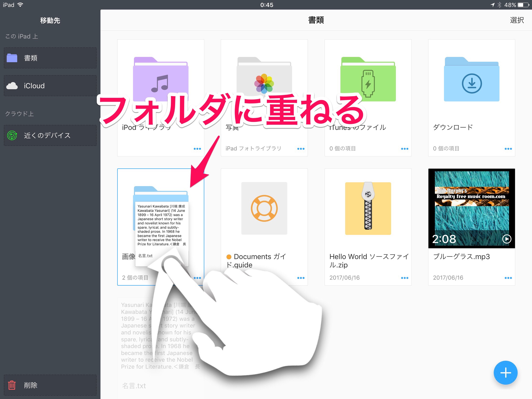Open the green iTunes files folder

pyautogui.click(x=368, y=79)
